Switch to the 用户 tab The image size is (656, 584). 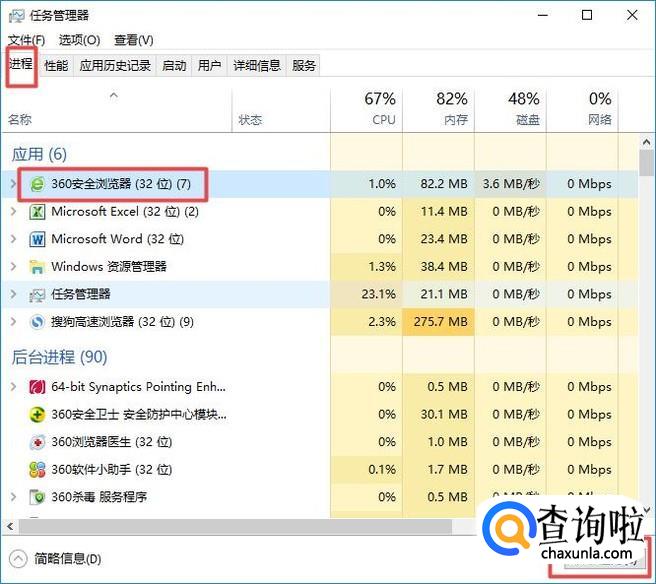[x=209, y=66]
